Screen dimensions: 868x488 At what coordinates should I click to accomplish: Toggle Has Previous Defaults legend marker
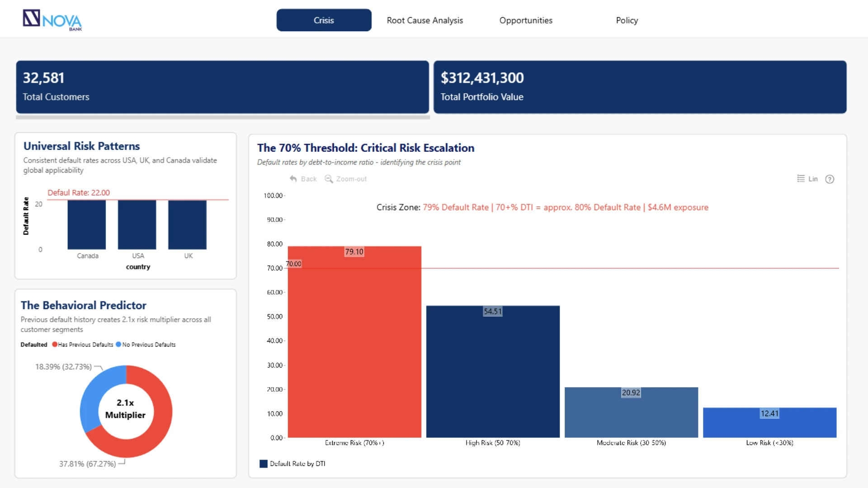55,344
